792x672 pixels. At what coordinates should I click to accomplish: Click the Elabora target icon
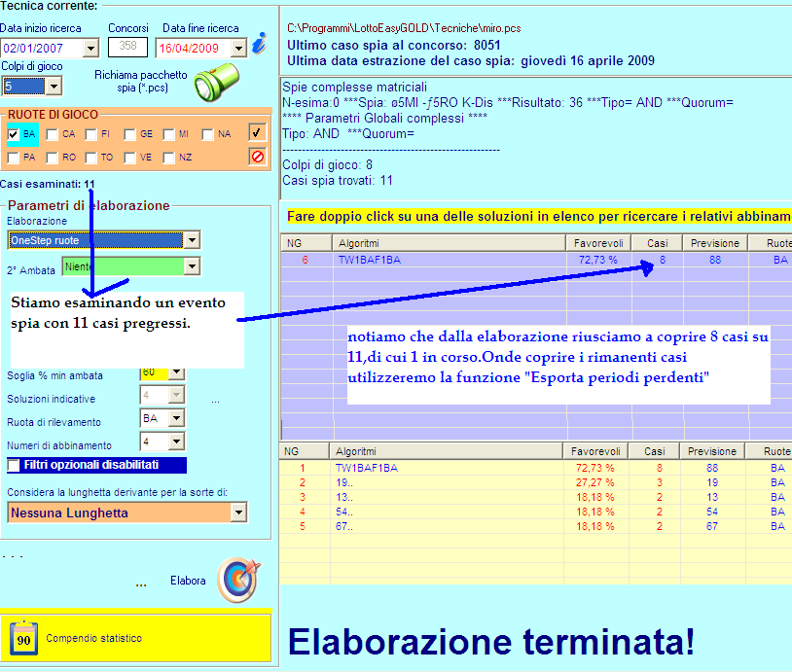tap(236, 580)
